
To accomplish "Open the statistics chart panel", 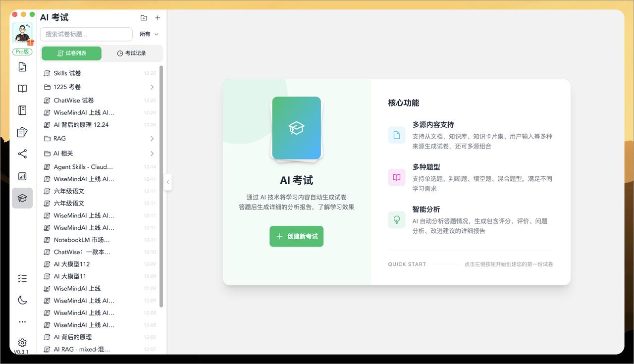I will (22, 176).
